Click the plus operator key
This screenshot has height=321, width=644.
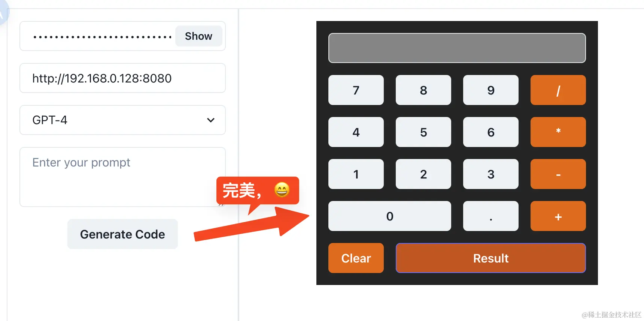(558, 216)
